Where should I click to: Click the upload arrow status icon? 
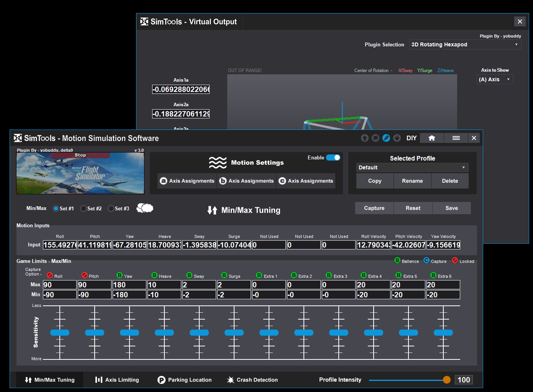365,138
